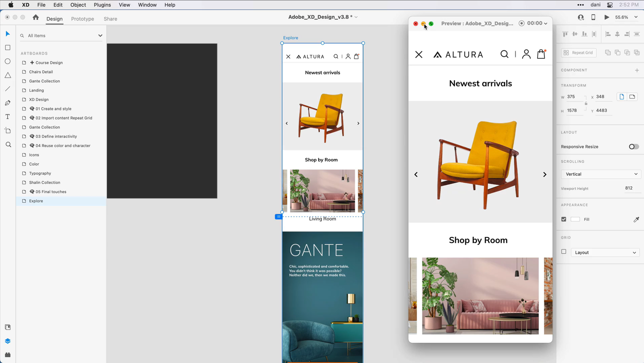Open shopping bag in preview window
Viewport: 644px width, 363px height.
(x=541, y=54)
